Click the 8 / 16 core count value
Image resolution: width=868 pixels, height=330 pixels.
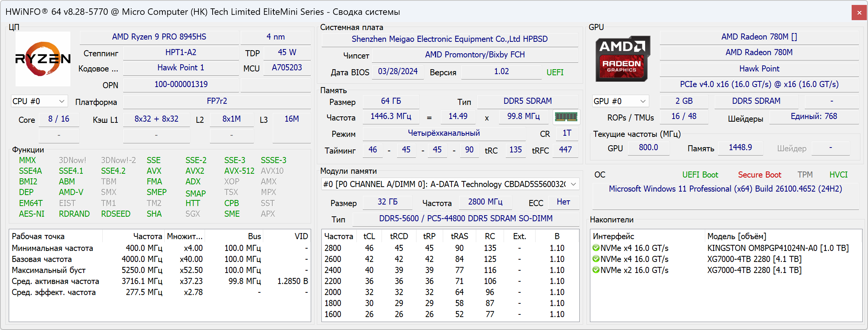(59, 119)
